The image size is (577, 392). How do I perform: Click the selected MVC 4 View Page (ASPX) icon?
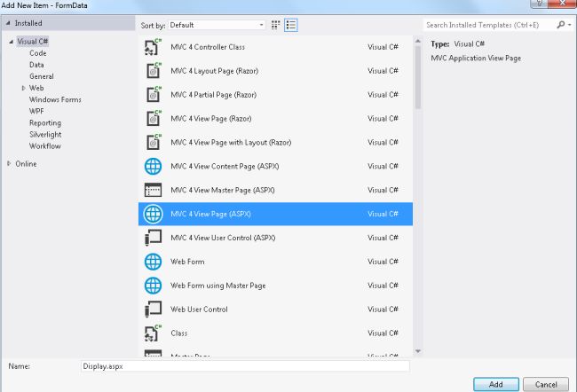pos(153,214)
